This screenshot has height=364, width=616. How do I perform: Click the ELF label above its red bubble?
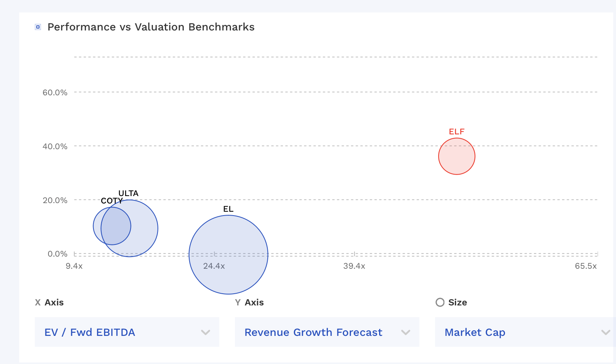click(457, 132)
